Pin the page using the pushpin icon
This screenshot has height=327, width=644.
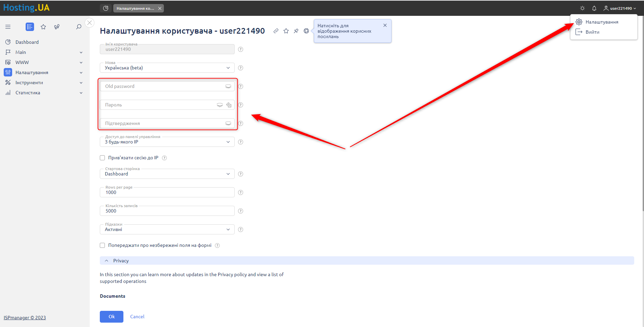click(x=296, y=31)
